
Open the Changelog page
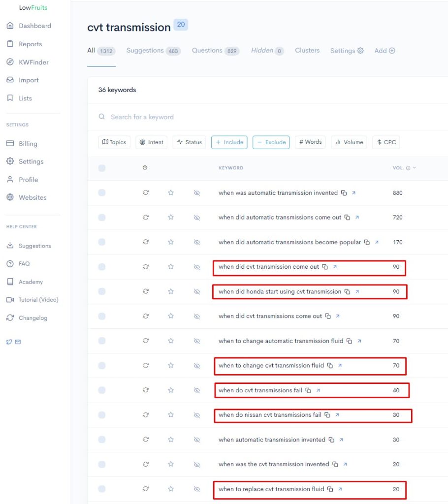coord(27,318)
